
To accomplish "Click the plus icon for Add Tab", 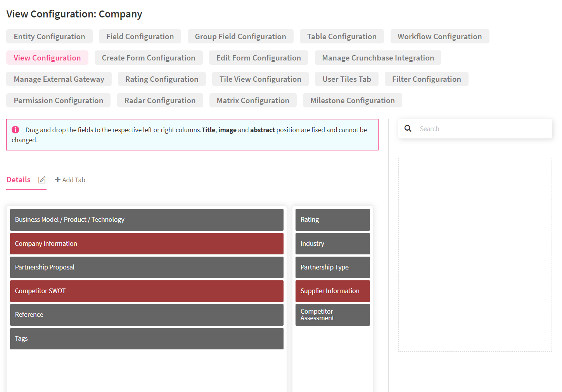I will pyautogui.click(x=57, y=180).
